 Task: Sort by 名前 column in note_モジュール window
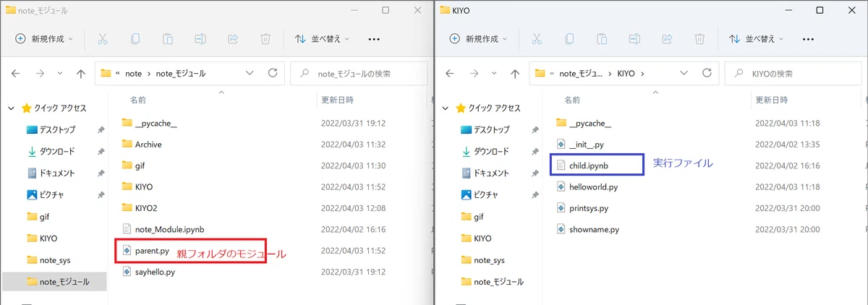(x=137, y=99)
